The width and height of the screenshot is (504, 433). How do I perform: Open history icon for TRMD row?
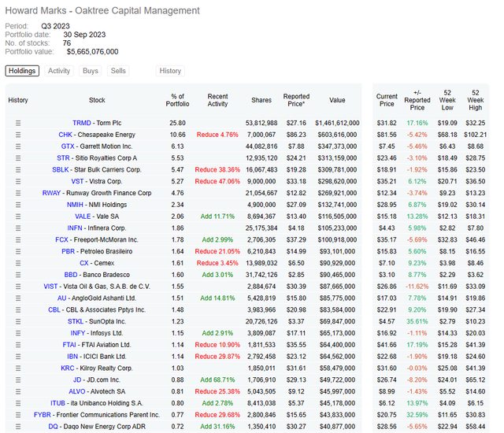point(18,124)
